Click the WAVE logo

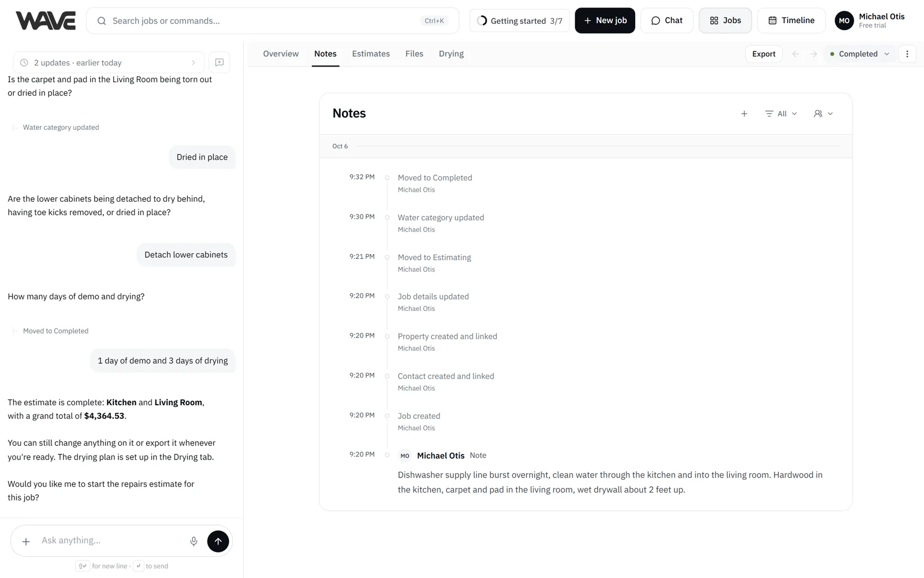[x=46, y=20]
